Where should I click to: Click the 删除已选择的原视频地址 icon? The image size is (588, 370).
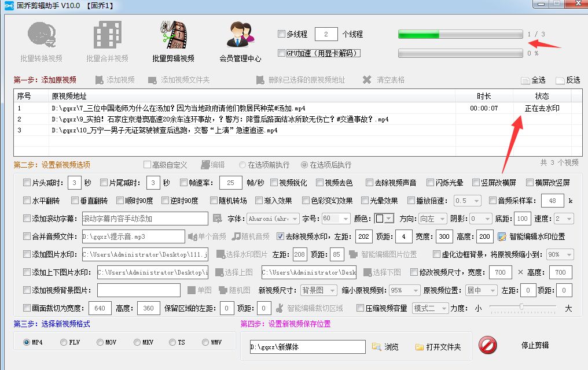pyautogui.click(x=260, y=80)
